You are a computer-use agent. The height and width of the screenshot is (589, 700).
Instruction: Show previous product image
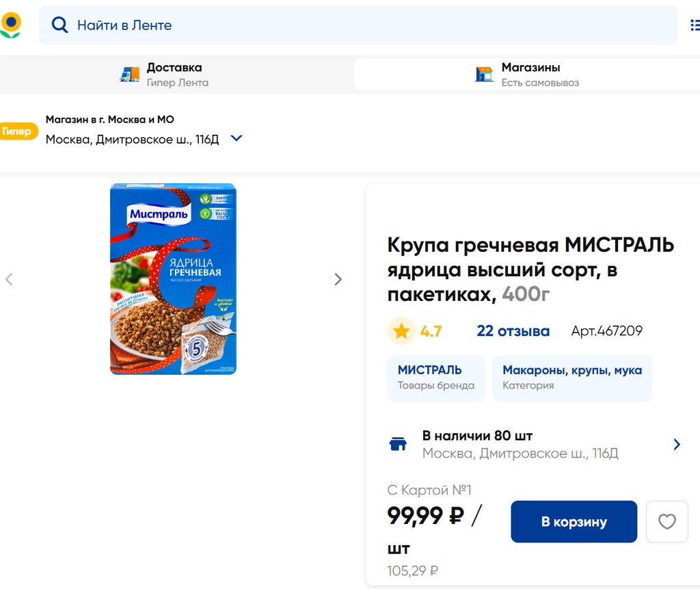(x=9, y=279)
